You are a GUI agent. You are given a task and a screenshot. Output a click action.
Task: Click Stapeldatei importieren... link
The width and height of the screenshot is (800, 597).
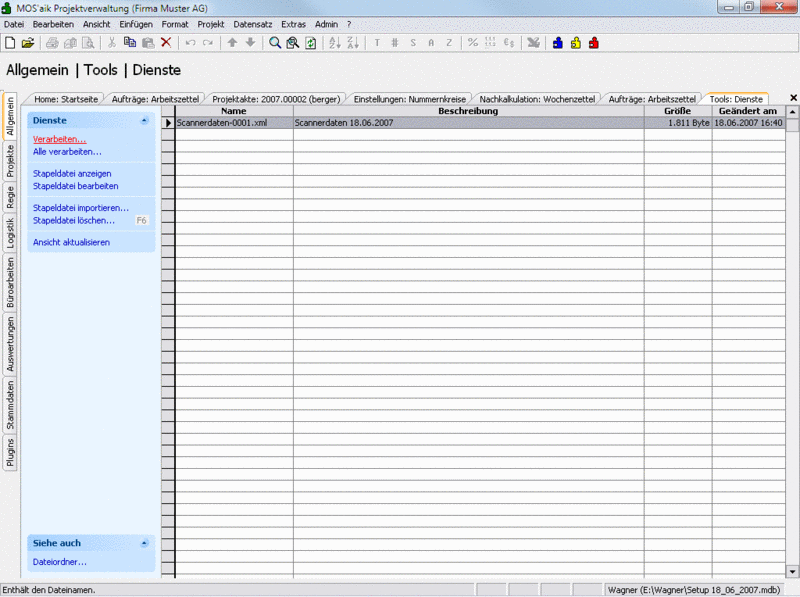[x=81, y=208]
